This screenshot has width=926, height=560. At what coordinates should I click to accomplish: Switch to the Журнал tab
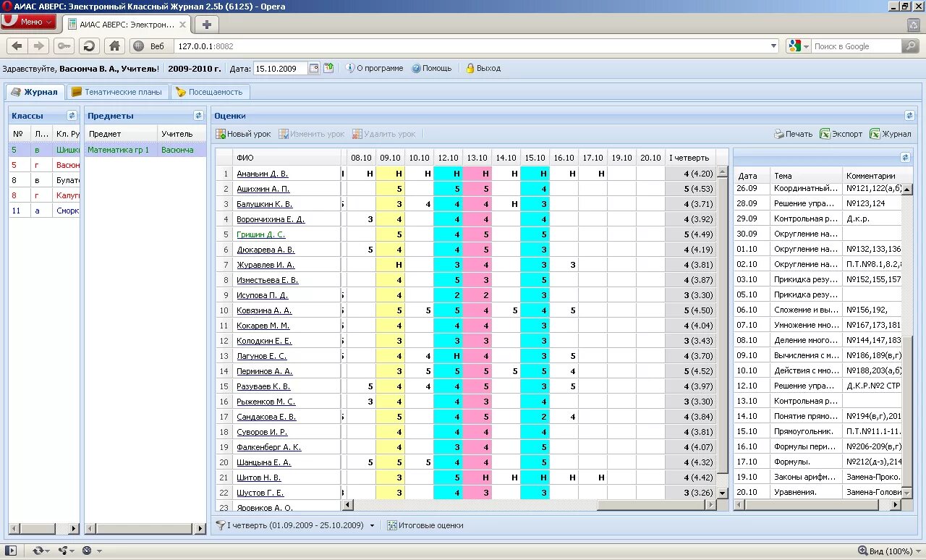tap(34, 92)
